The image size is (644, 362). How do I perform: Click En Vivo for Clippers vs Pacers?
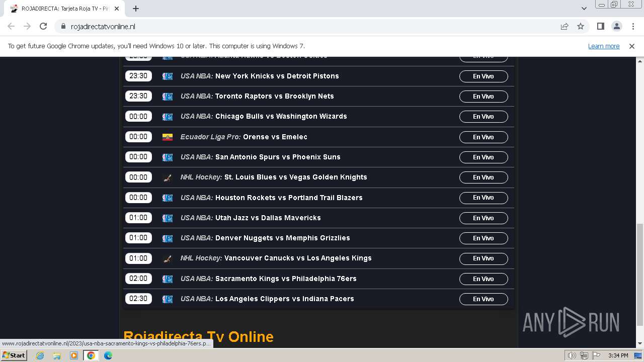click(x=484, y=299)
